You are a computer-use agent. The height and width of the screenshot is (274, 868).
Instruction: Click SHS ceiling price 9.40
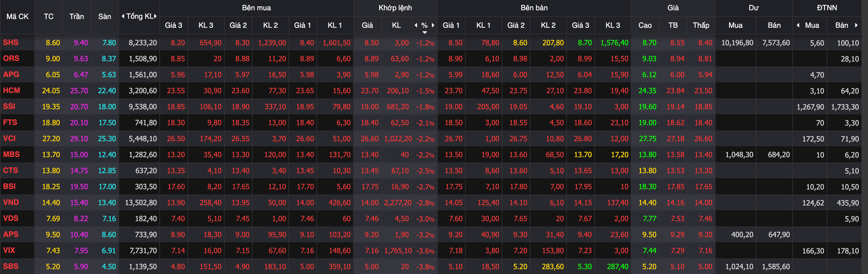[x=81, y=43]
